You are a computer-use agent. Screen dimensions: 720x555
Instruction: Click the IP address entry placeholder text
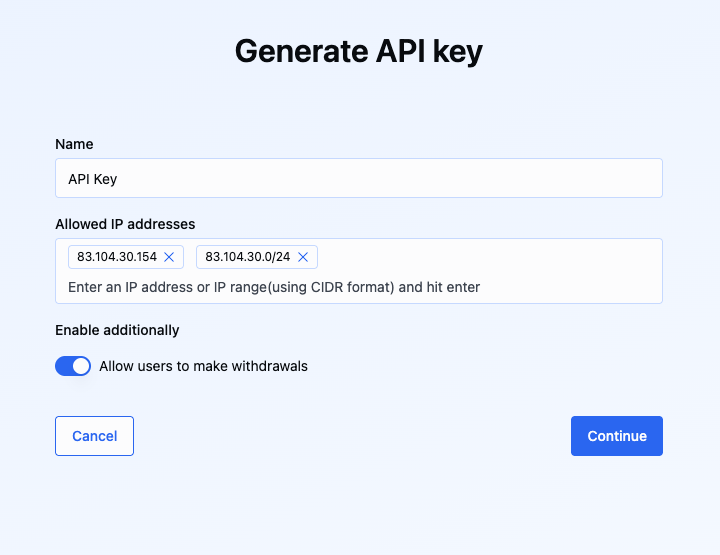[274, 287]
